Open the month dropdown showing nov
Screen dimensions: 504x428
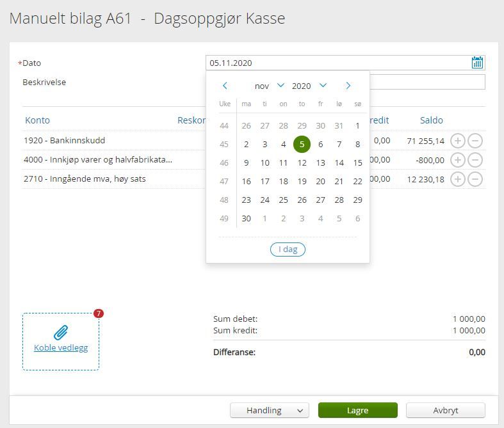[270, 86]
